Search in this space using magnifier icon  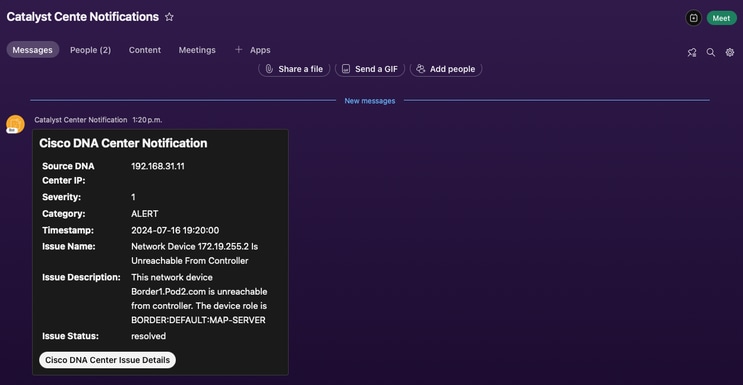(x=711, y=53)
